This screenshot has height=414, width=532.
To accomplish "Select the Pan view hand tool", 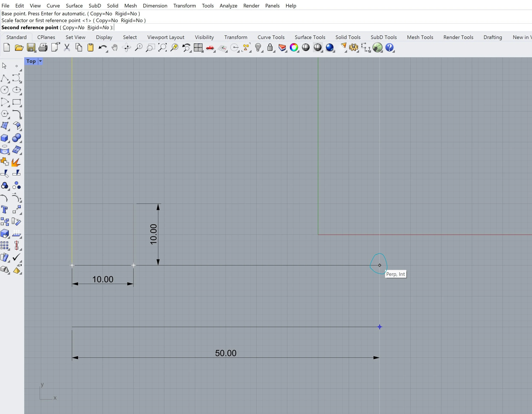I will pyautogui.click(x=115, y=48).
